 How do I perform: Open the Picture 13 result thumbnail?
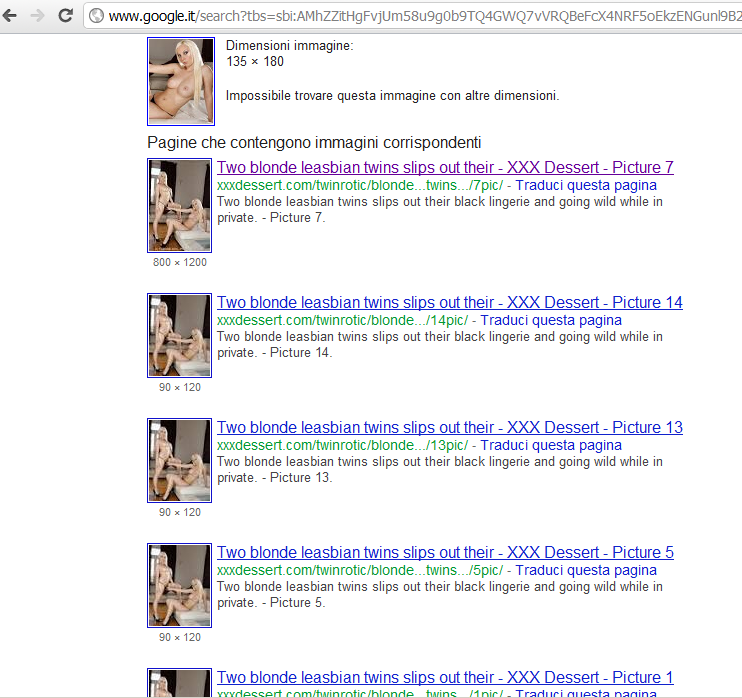point(179,460)
